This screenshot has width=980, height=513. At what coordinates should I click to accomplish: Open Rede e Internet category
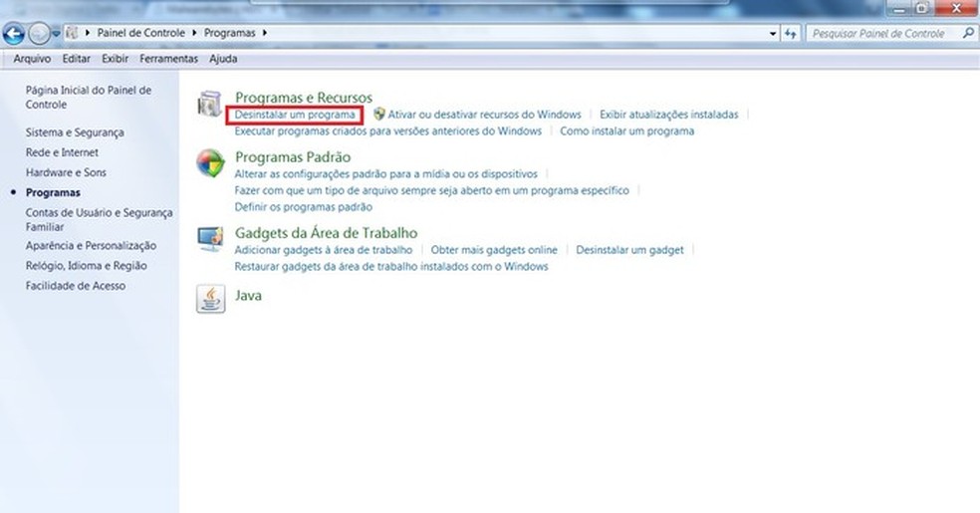pyautogui.click(x=62, y=152)
